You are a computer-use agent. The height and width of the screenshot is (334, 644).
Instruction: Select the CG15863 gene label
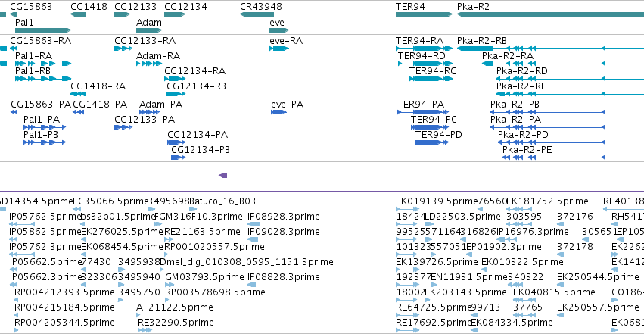tap(31, 7)
